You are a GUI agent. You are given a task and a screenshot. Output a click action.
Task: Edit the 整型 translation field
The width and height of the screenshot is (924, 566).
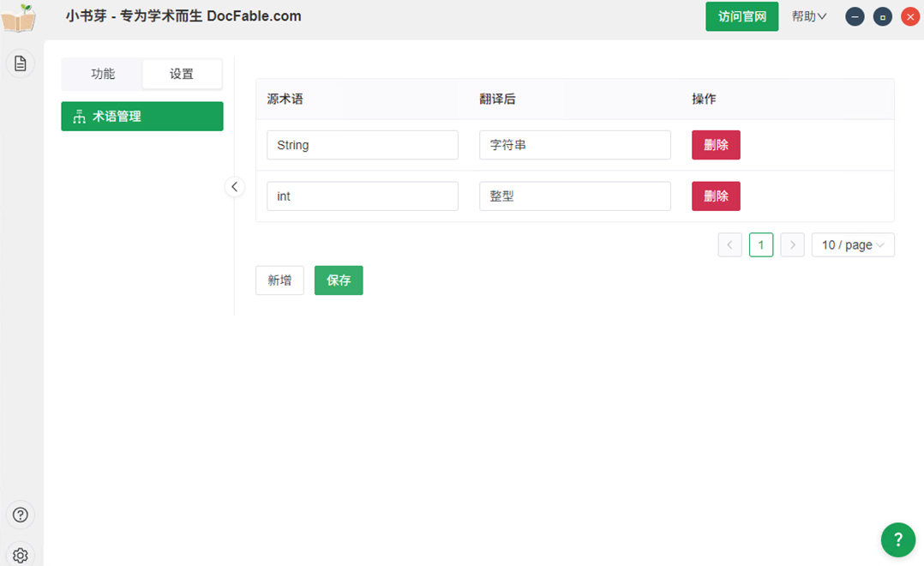574,196
